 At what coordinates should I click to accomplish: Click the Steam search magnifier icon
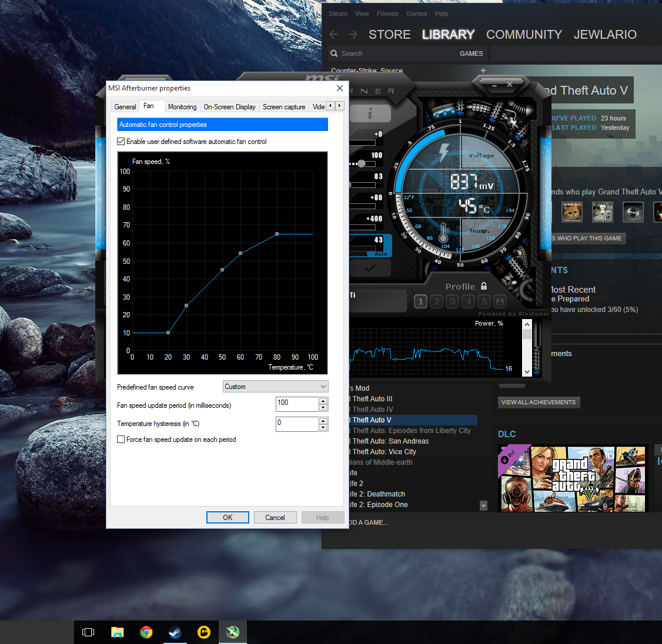click(x=334, y=53)
